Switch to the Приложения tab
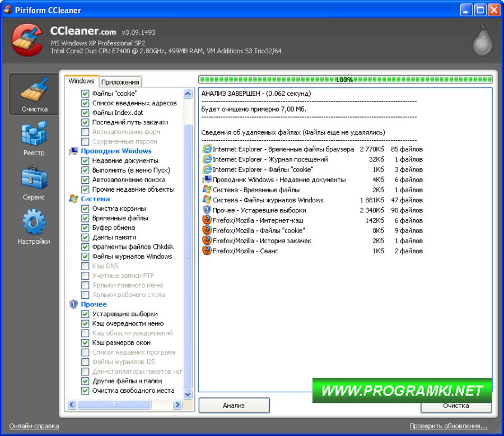Image resolution: width=504 pixels, height=436 pixels. 120,82
